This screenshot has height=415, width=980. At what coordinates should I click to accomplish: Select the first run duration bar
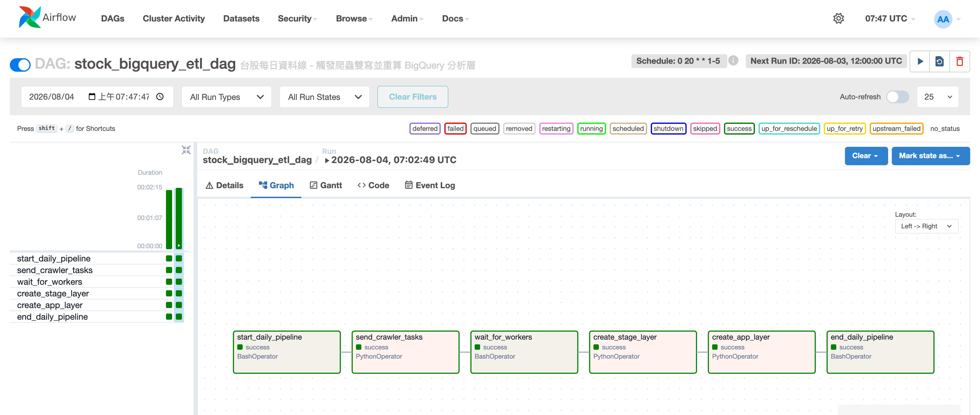point(169,220)
